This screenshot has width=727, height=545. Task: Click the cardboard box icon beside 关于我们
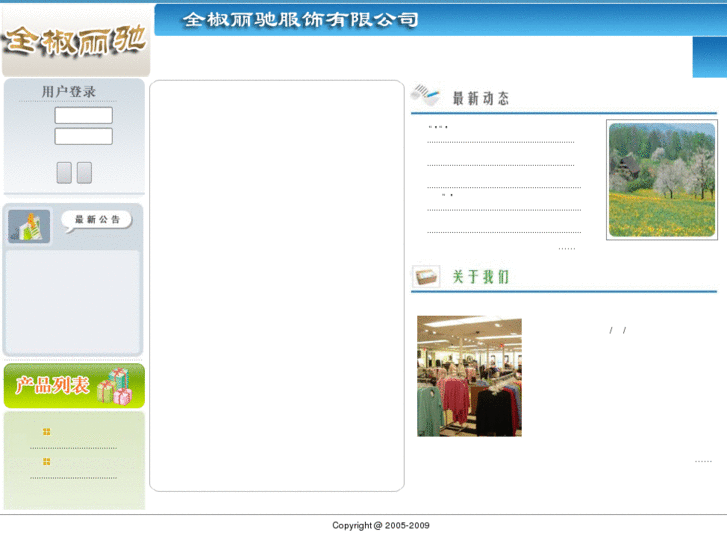click(x=426, y=277)
